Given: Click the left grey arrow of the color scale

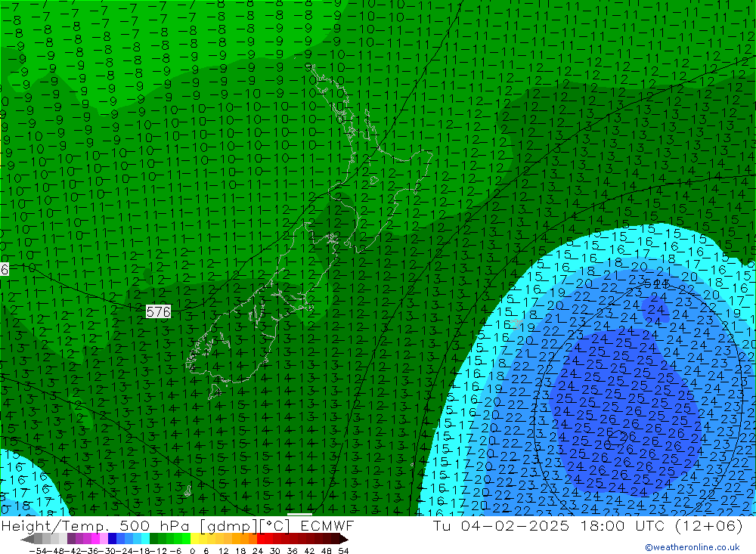Looking at the screenshot, I should [x=27, y=540].
